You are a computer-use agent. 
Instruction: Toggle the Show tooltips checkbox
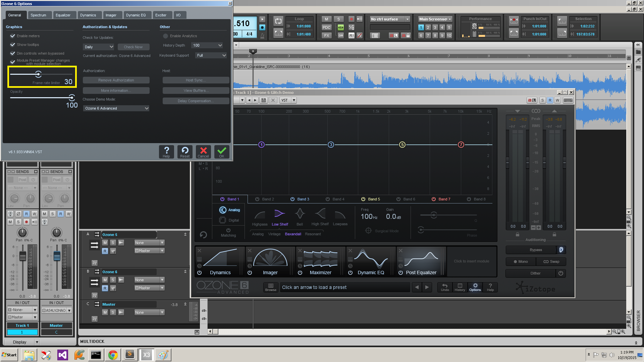point(13,45)
